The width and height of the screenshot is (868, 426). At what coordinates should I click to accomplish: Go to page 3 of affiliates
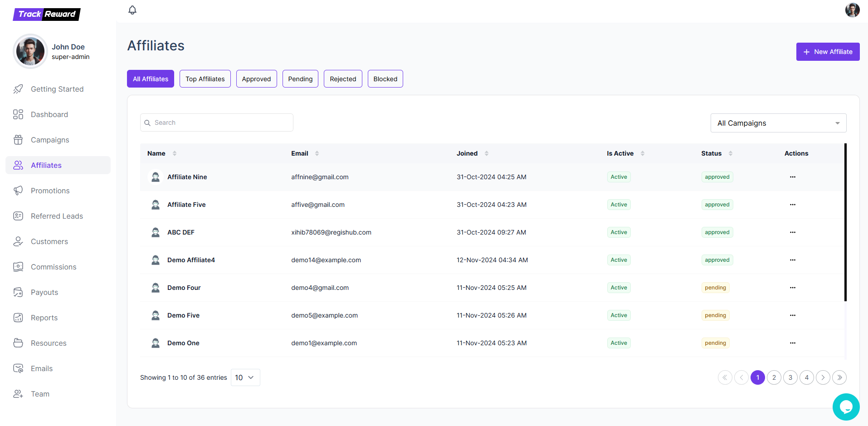(790, 377)
